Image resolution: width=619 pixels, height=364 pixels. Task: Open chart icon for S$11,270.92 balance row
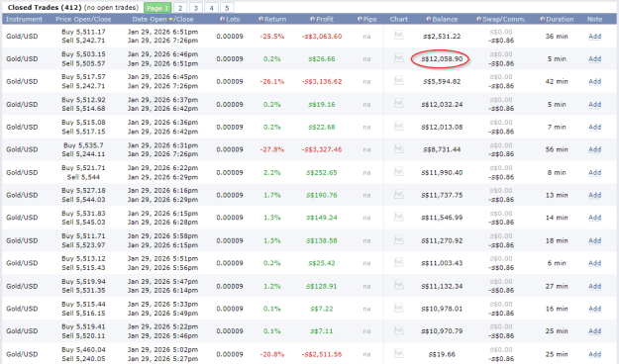(x=399, y=239)
